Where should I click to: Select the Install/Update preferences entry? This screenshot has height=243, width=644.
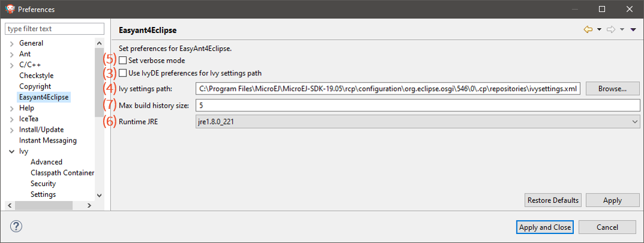(x=41, y=130)
